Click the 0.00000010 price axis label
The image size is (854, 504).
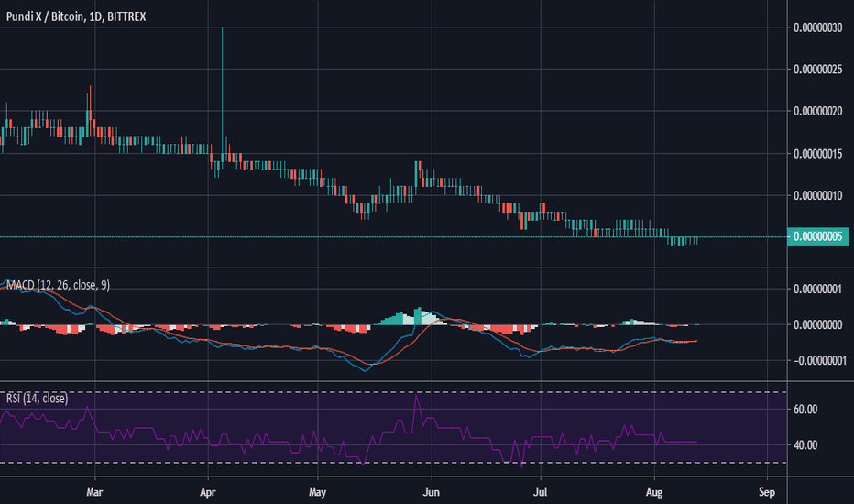(817, 195)
